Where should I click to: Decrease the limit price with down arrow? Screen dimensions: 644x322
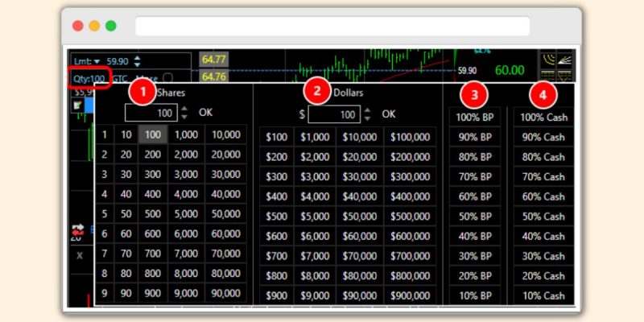[x=137, y=64]
